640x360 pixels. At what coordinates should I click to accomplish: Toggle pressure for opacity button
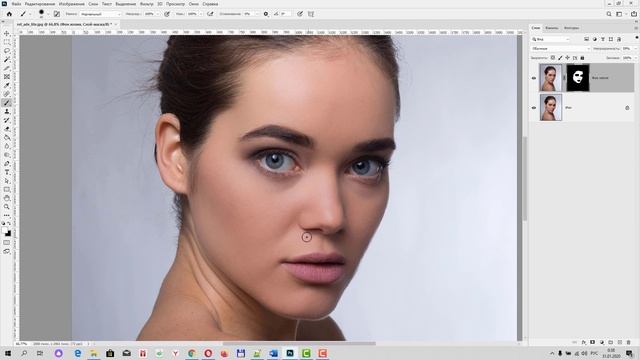tap(167, 14)
